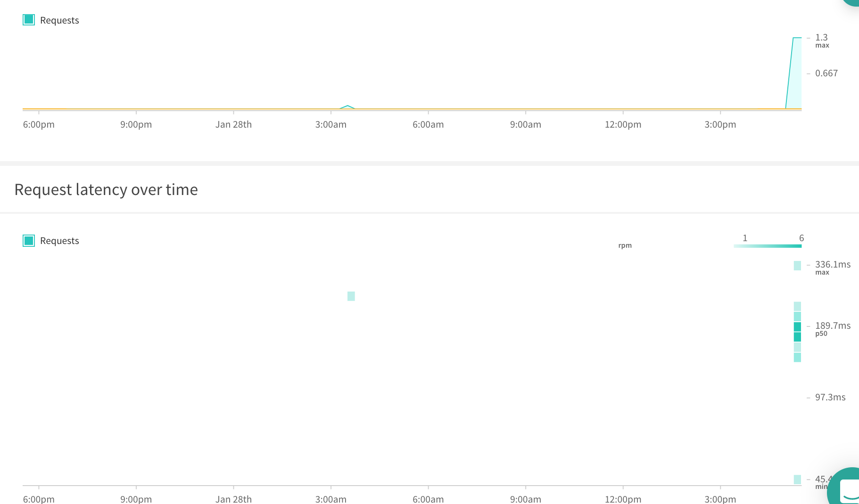Screen dimensions: 859x504
Task: Toggle the Requests checkbox in the upper chart legend
Action: pos(29,20)
